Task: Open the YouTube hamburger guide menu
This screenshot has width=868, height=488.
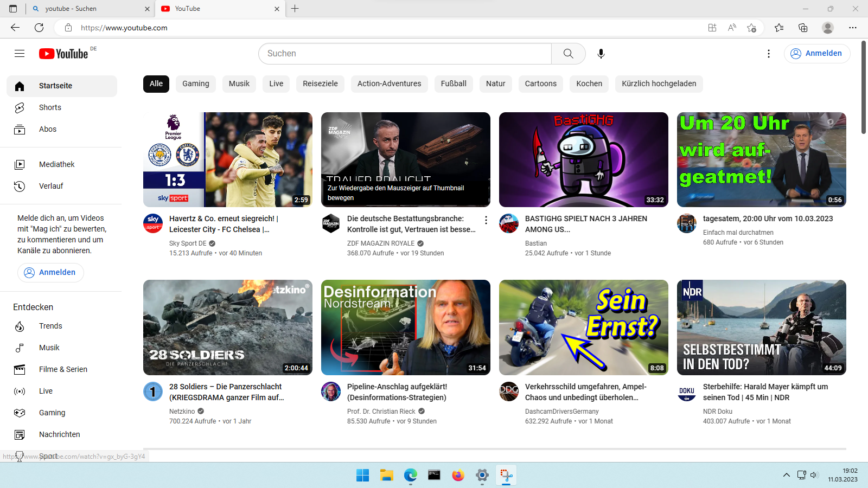Action: pos(20,53)
